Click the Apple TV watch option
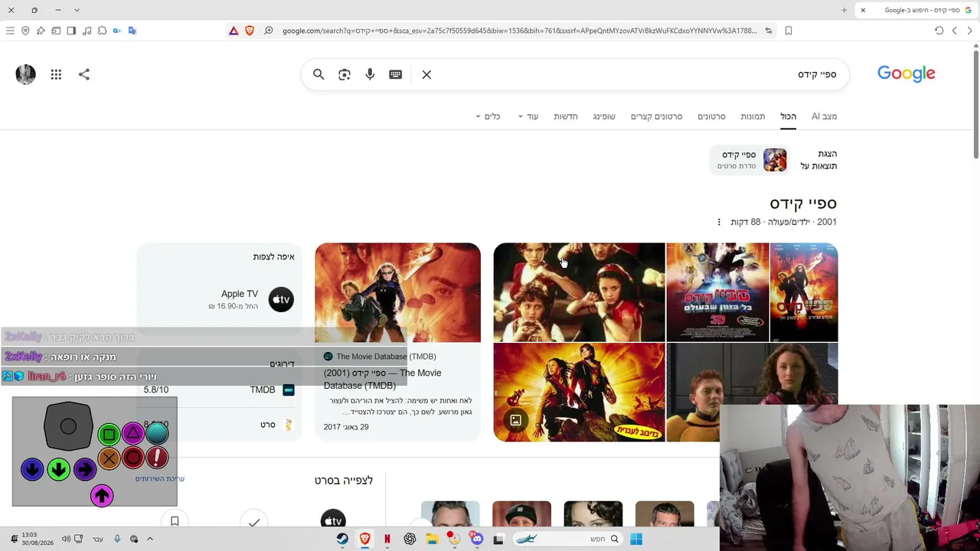 point(253,299)
